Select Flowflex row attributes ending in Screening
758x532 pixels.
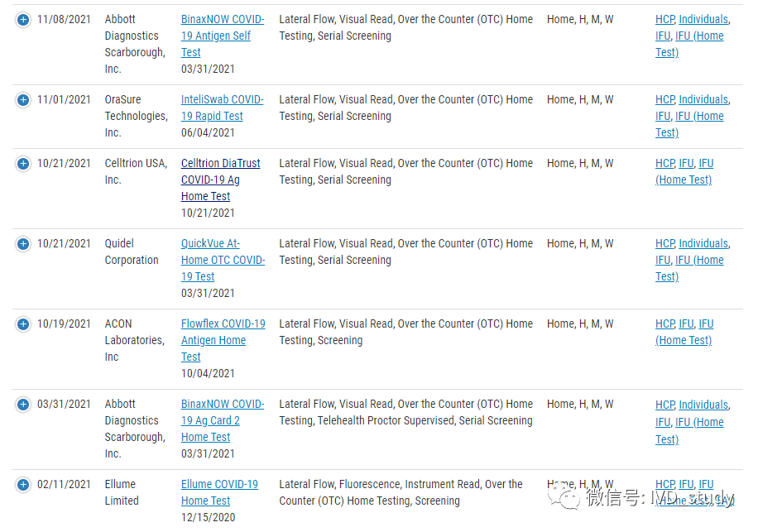point(406,332)
